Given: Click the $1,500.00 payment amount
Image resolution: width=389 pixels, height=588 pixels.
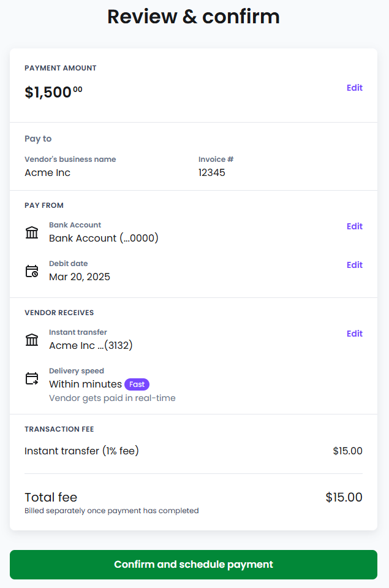Looking at the screenshot, I should click(x=53, y=92).
